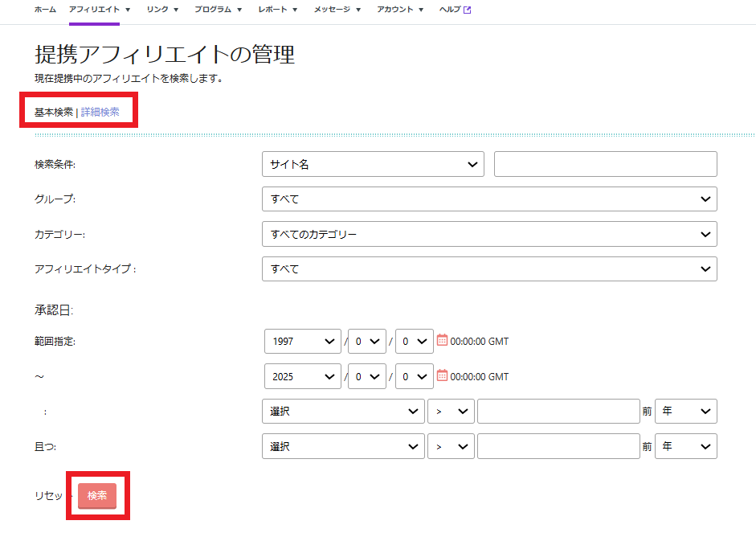Image resolution: width=756 pixels, height=537 pixels.
Task: Open the 1997 start year dropdown
Action: (x=303, y=341)
